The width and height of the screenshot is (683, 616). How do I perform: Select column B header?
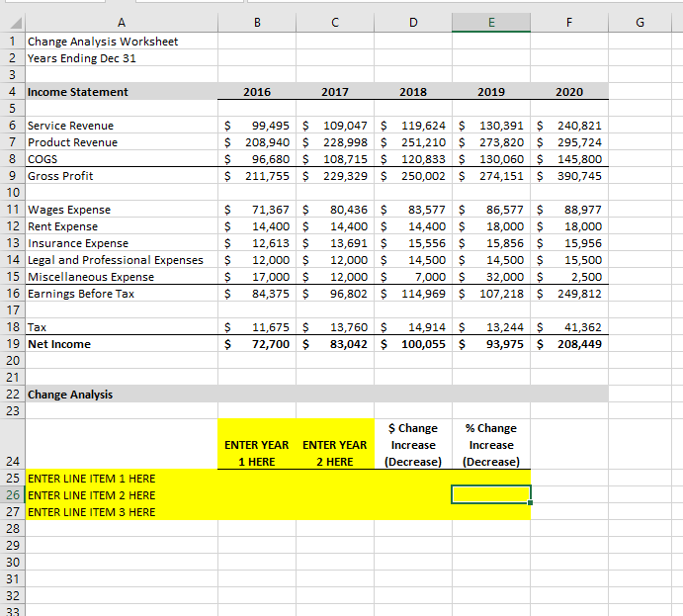click(257, 23)
